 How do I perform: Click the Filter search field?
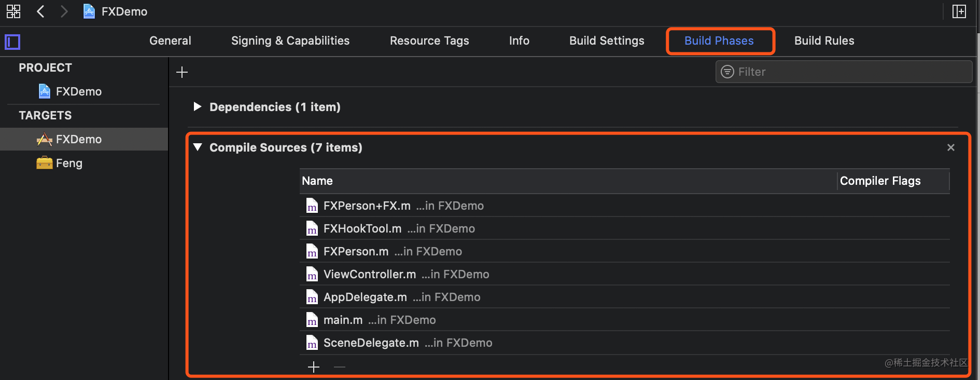tap(844, 72)
